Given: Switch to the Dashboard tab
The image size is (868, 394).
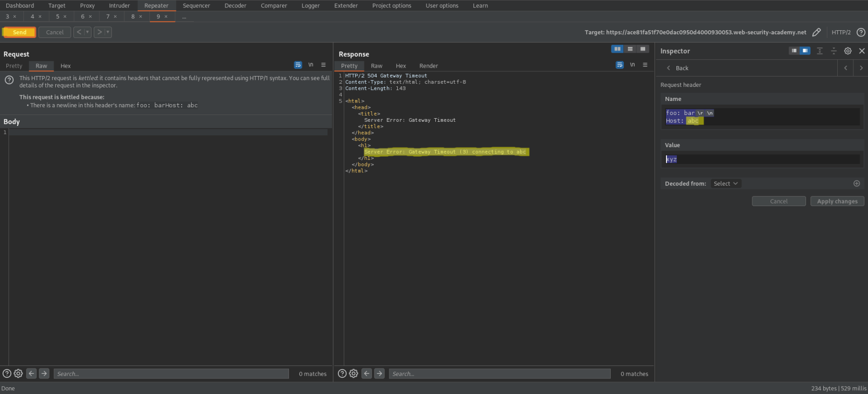Looking at the screenshot, I should coord(20,6).
